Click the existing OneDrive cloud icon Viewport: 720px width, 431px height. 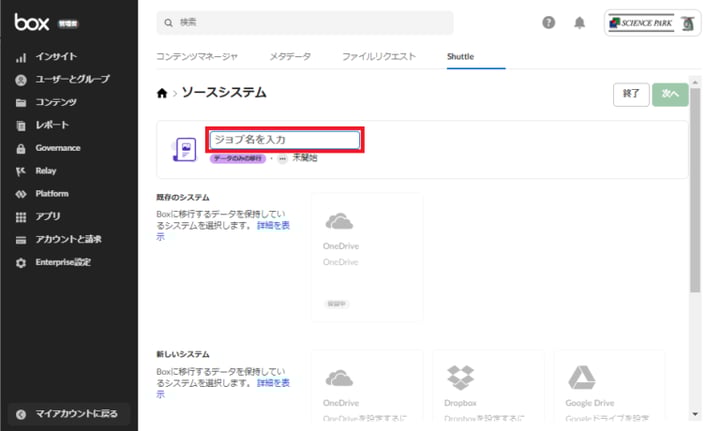pos(339,221)
